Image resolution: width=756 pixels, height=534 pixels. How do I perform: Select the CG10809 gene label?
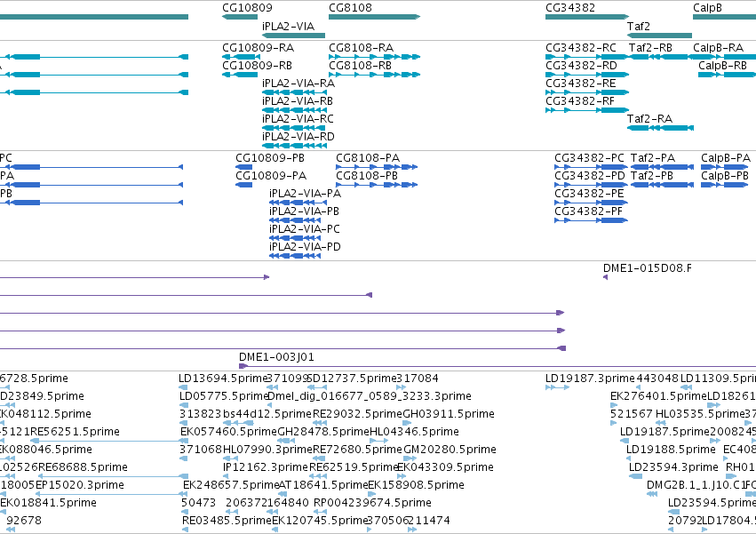click(247, 8)
